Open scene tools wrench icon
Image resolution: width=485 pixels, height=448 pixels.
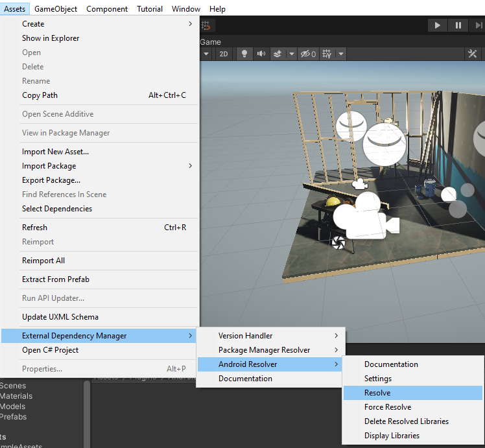tap(472, 54)
